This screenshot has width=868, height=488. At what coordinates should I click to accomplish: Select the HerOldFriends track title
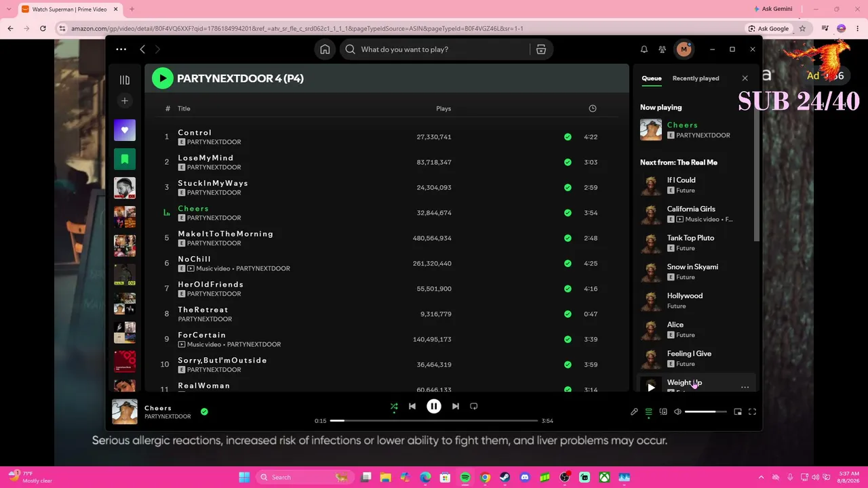211,285
